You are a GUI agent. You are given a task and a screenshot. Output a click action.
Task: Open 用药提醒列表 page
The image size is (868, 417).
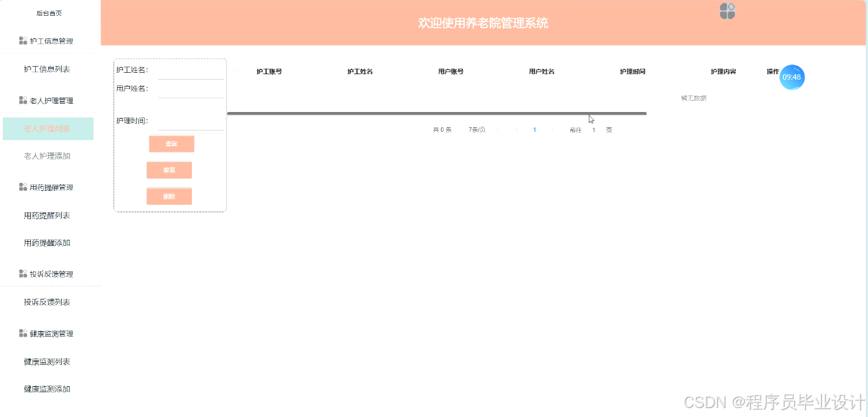[x=47, y=215]
